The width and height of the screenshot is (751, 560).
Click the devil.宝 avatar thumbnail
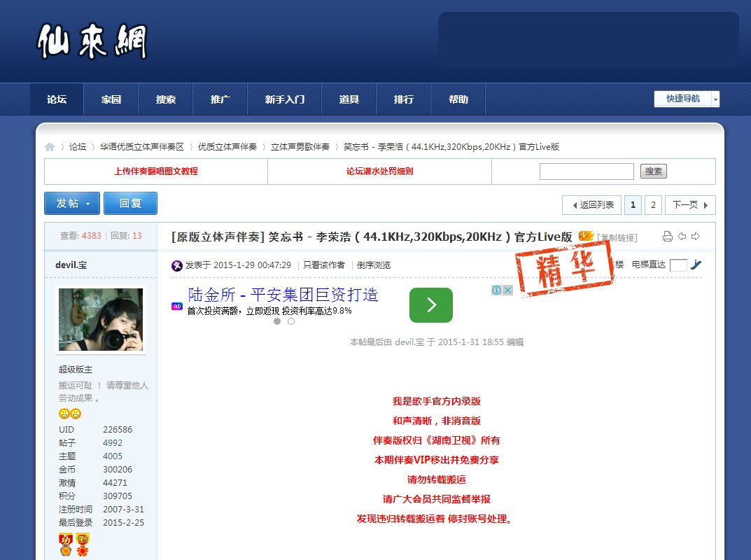click(x=101, y=319)
